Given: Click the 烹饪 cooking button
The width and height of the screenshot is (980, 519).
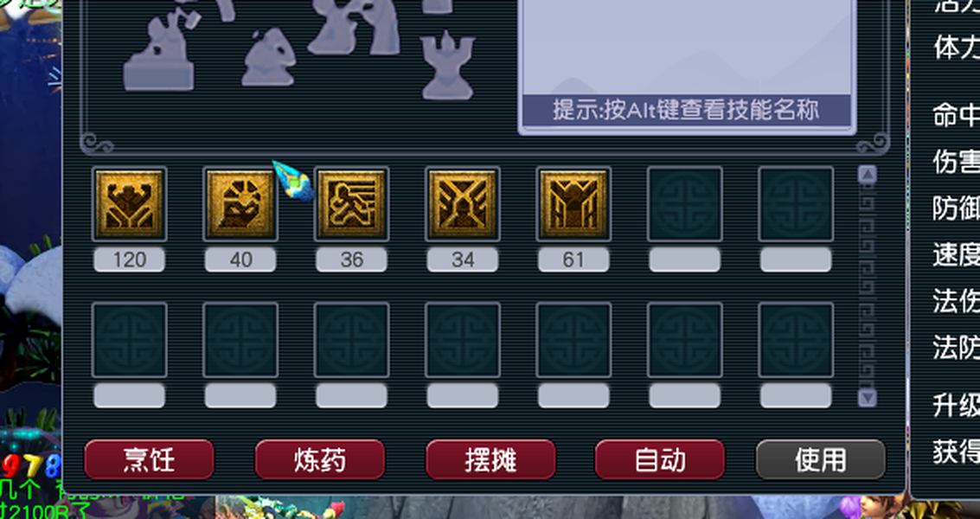Looking at the screenshot, I should [150, 459].
